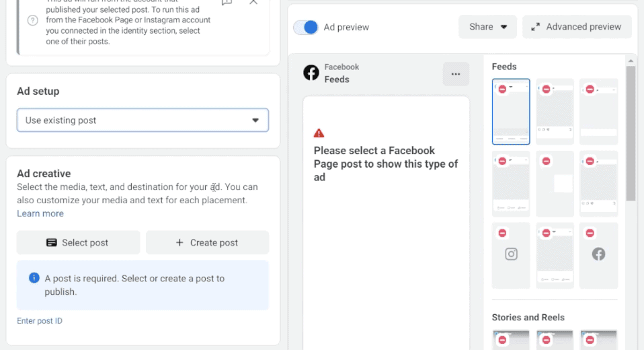Select the first Feeds placement thumbnail
644x350 pixels.
pyautogui.click(x=511, y=112)
